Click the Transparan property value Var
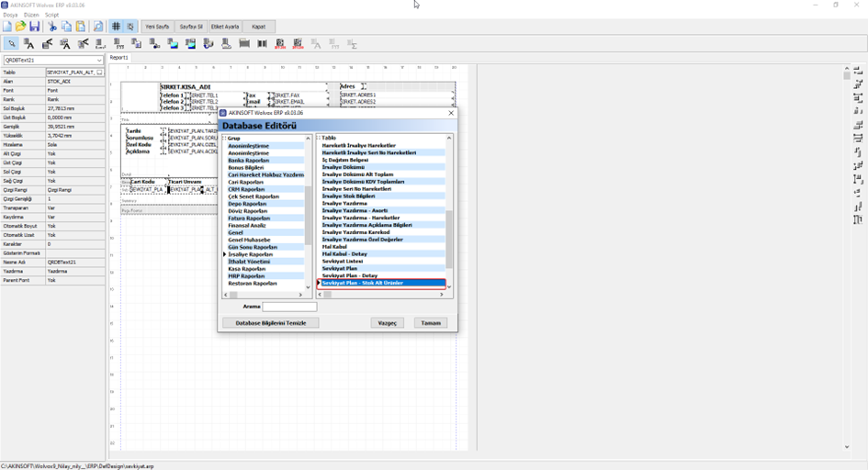The height and width of the screenshot is (470, 868). tap(75, 207)
